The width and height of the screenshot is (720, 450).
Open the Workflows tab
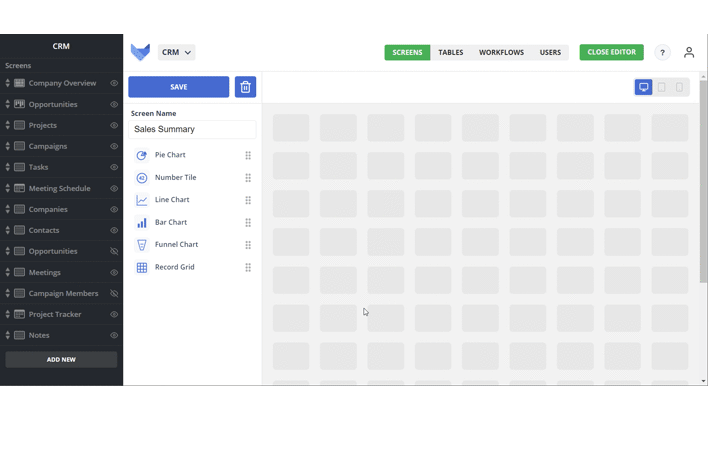[x=501, y=52]
